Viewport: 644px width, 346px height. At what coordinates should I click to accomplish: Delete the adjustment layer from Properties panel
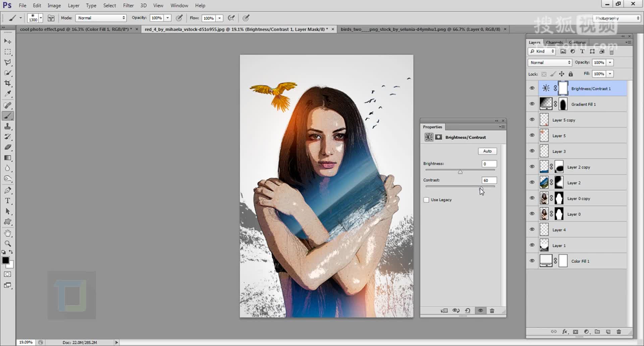(492, 311)
